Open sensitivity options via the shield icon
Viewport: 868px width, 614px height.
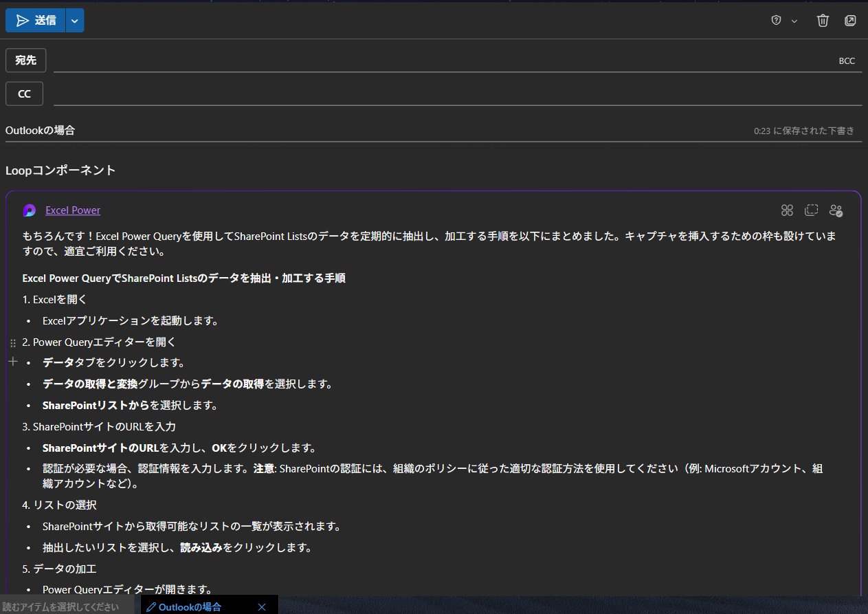(x=775, y=21)
